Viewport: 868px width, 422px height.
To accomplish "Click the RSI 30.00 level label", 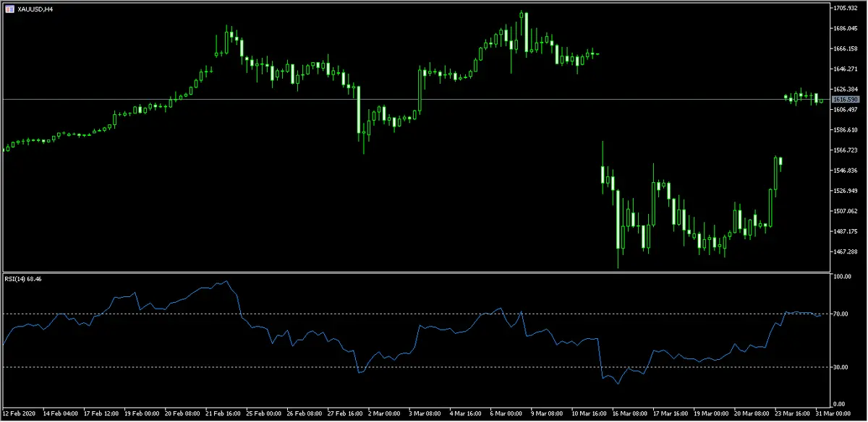I will pyautogui.click(x=840, y=367).
